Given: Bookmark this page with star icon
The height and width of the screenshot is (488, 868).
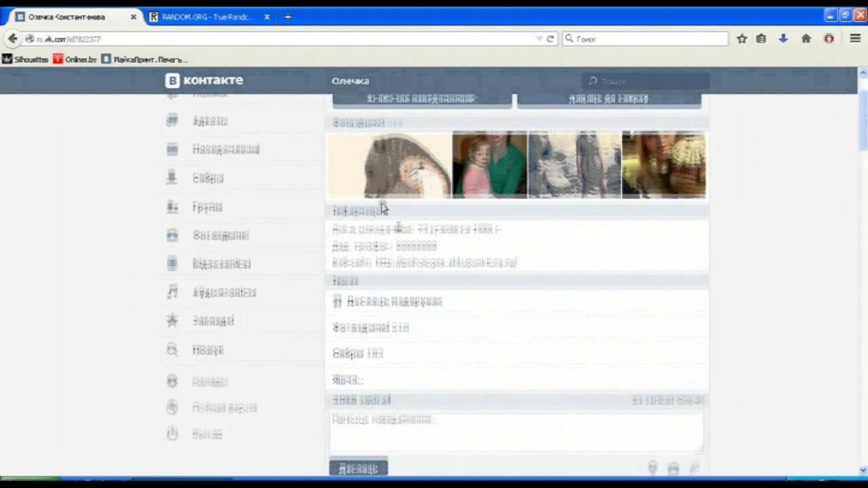Looking at the screenshot, I should coord(742,39).
